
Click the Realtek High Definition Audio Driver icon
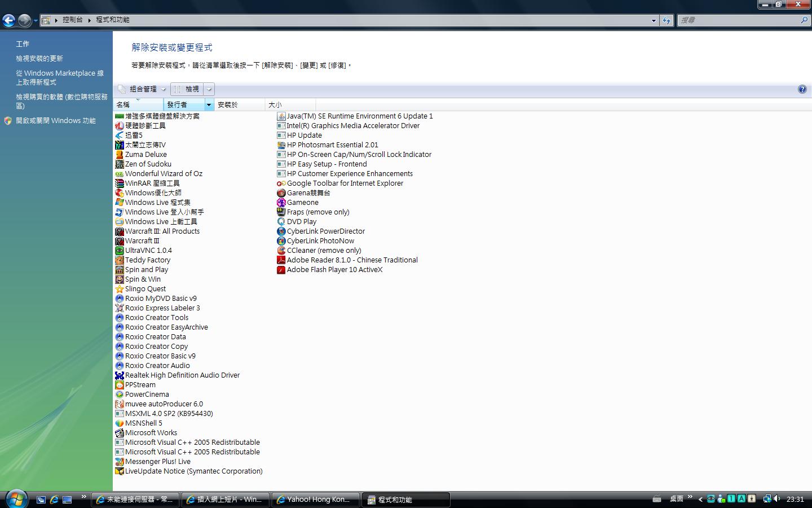pos(120,375)
